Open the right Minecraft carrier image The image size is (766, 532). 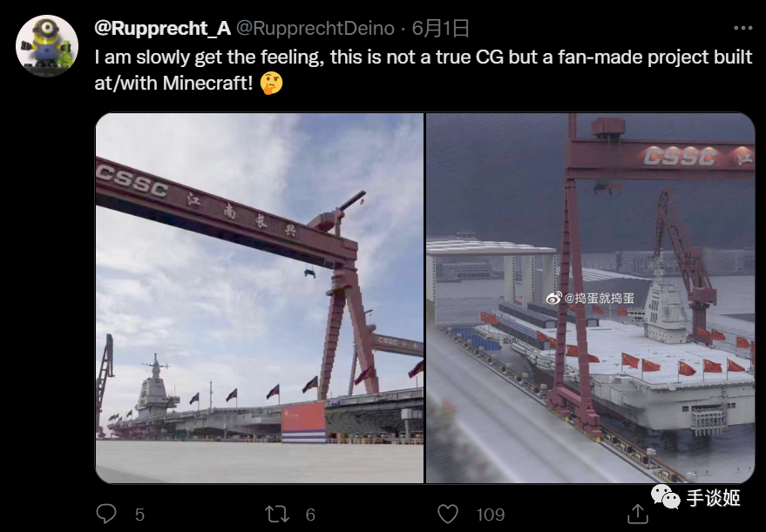(590, 298)
